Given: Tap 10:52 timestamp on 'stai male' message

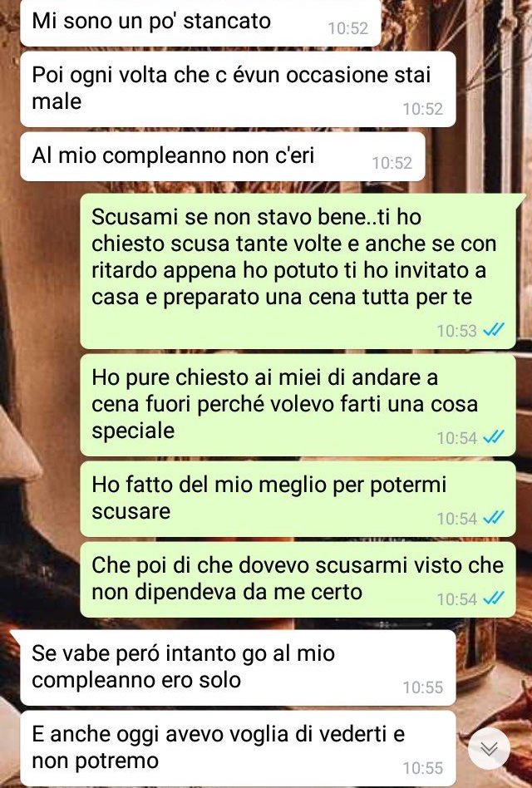Looking at the screenshot, I should point(423,109).
